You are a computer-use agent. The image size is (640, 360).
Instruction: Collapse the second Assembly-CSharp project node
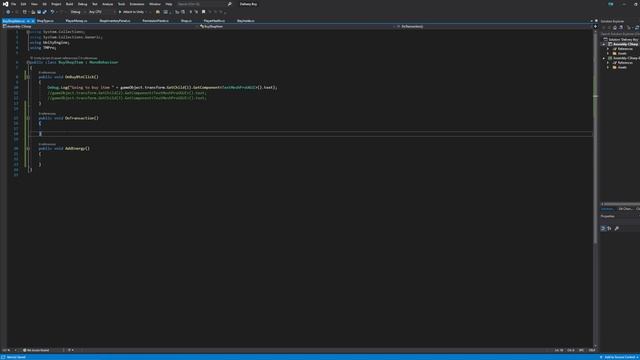pyautogui.click(x=604, y=58)
